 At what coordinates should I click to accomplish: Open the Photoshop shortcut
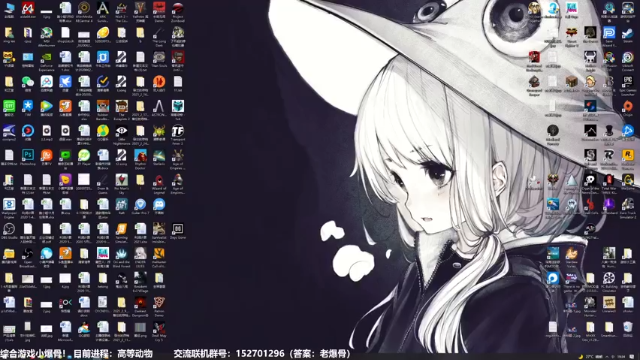point(28,158)
